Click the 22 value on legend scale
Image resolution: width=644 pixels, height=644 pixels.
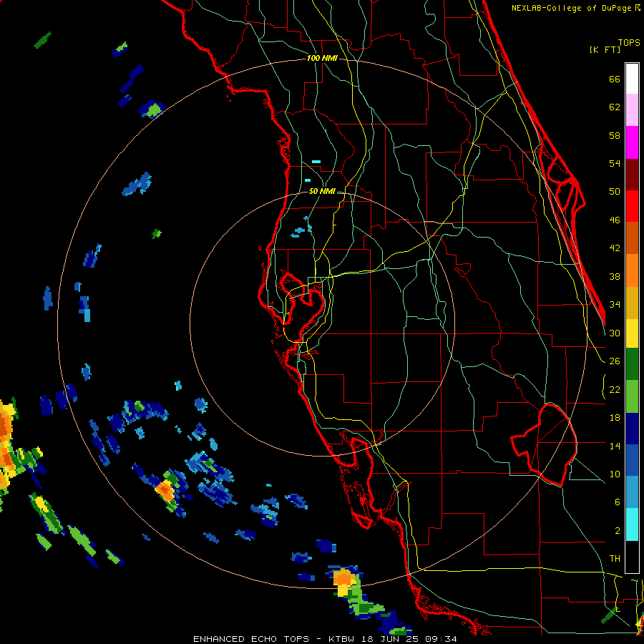pyautogui.click(x=615, y=389)
